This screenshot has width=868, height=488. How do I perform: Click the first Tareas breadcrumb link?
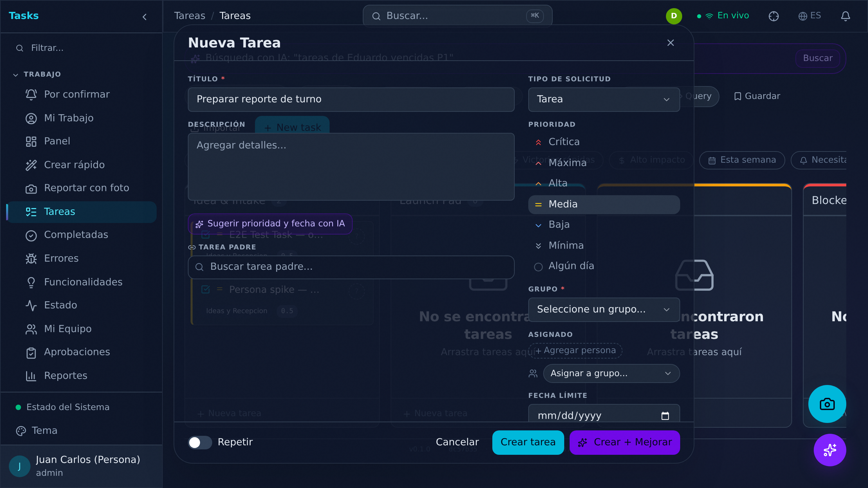click(190, 16)
